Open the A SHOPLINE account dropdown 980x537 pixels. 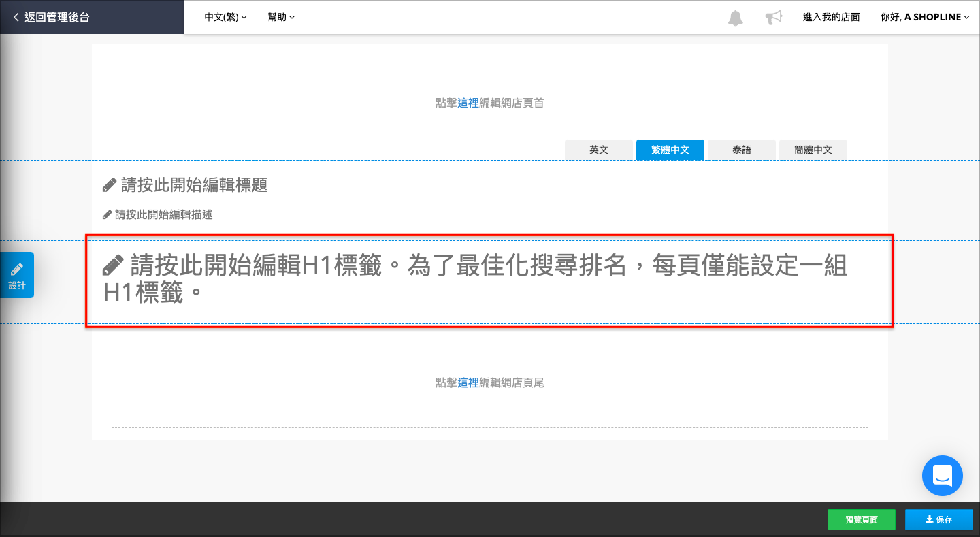(925, 17)
